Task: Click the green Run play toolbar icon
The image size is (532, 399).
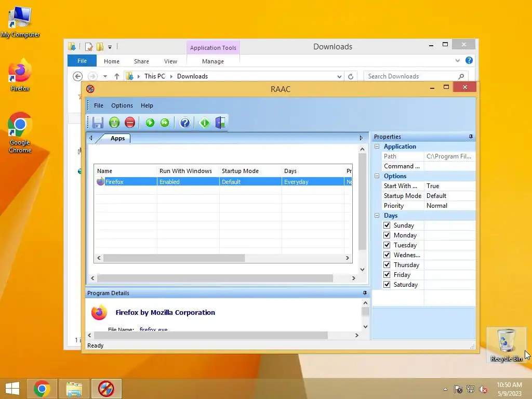Action: coord(150,123)
